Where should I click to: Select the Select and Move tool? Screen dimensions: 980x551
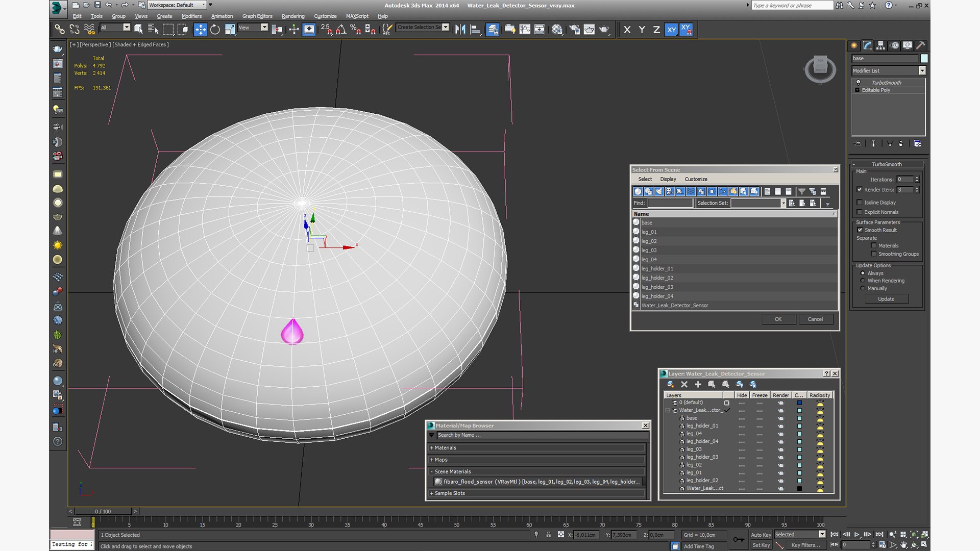(200, 30)
